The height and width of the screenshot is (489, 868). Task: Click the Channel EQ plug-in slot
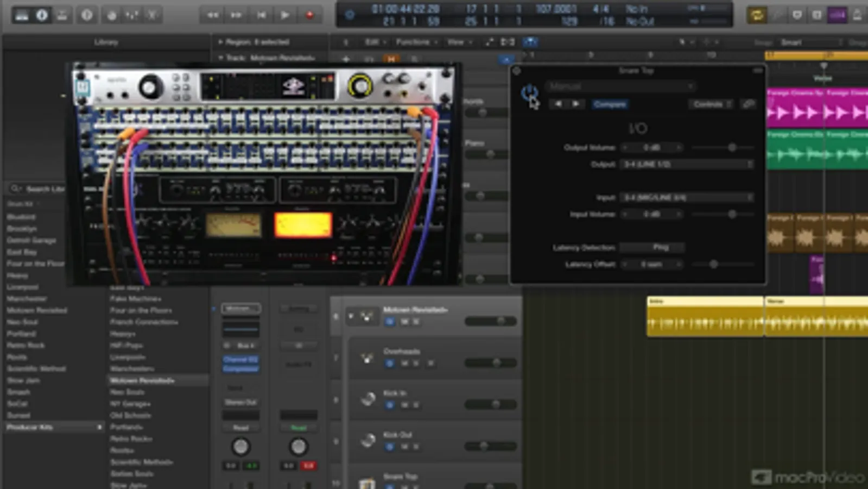click(240, 359)
